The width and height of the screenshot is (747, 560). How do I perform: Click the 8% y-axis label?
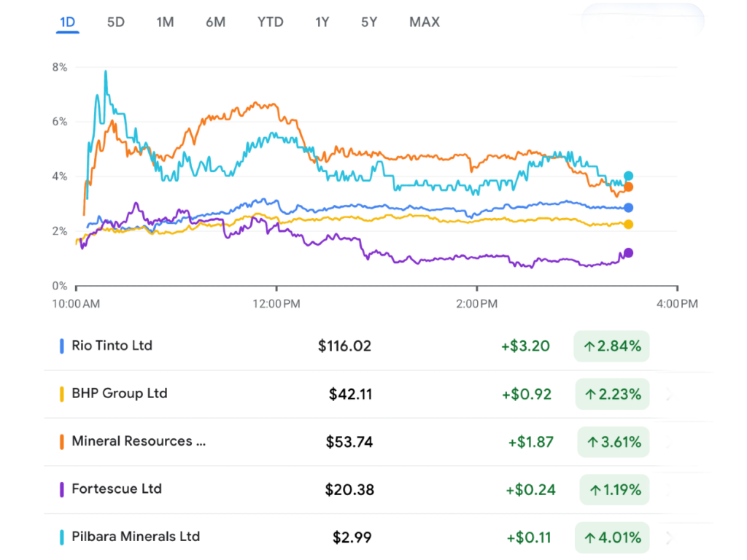(x=60, y=67)
